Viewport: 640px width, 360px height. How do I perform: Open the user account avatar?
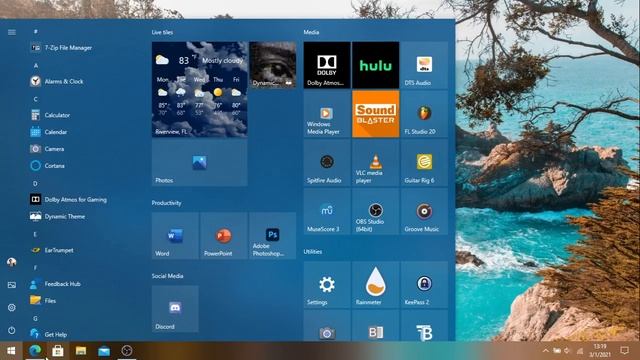click(12, 262)
